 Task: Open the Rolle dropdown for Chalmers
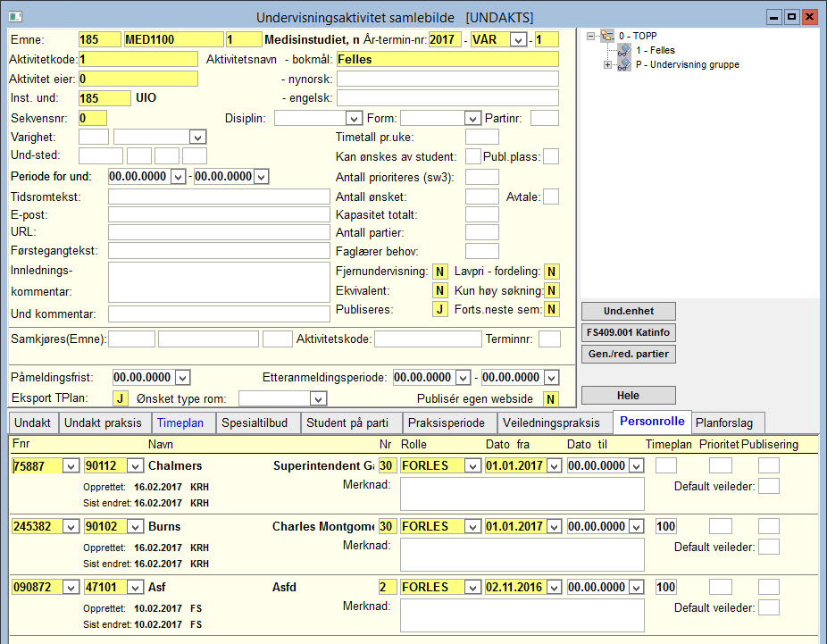point(472,466)
